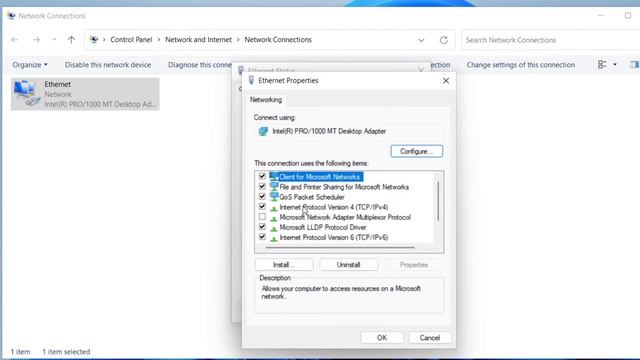Select Client for Microsoft Networks item
The width and height of the screenshot is (640, 360).
pos(320,177)
